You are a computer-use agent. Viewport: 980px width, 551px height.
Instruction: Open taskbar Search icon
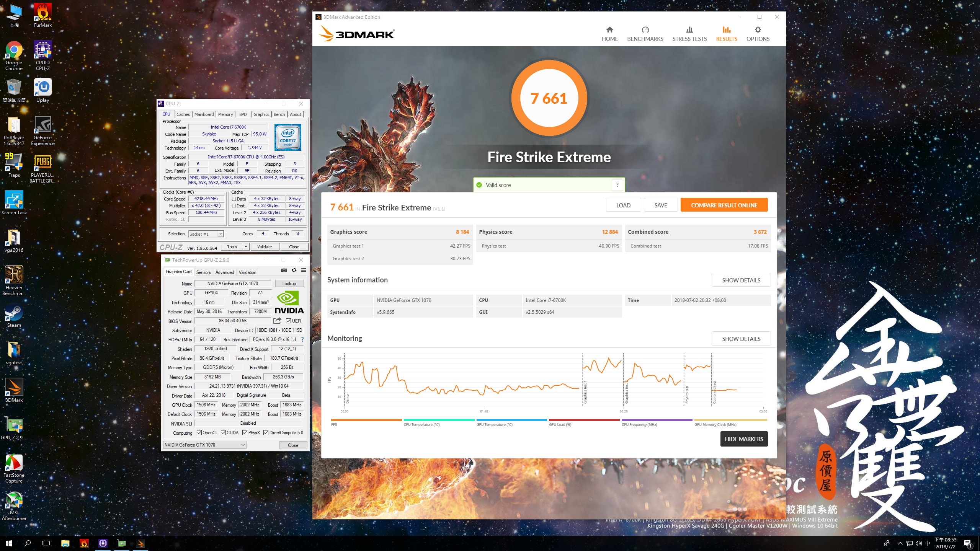28,543
